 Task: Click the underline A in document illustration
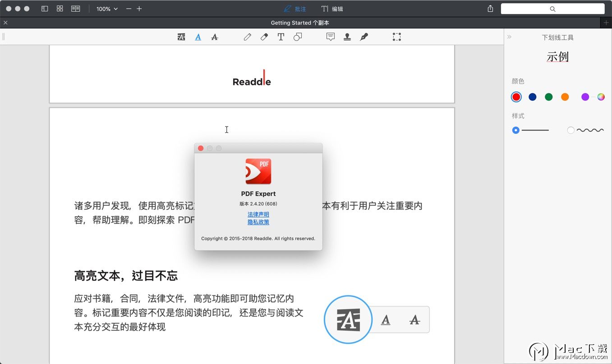point(386,320)
